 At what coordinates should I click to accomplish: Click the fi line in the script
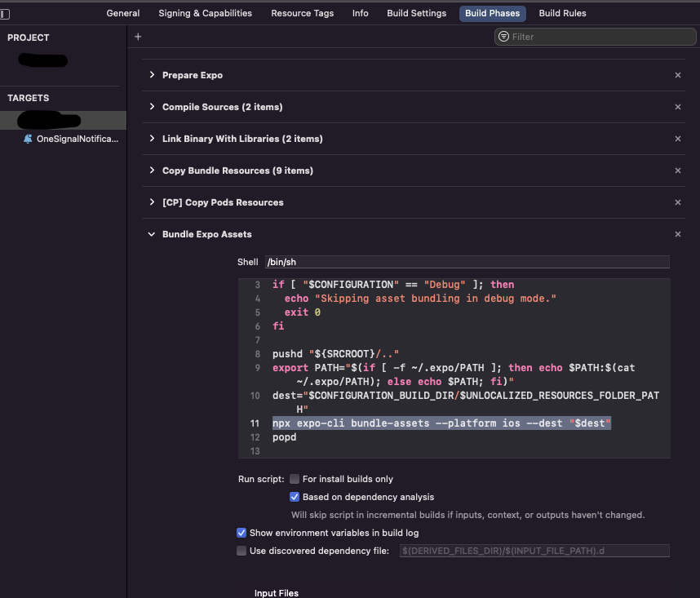278,326
